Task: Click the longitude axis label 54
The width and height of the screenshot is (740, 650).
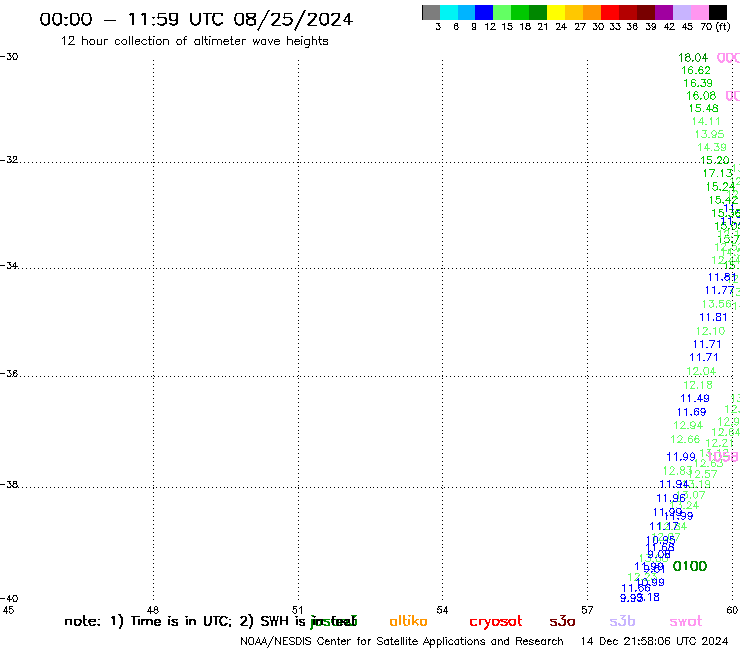Action: 442,610
